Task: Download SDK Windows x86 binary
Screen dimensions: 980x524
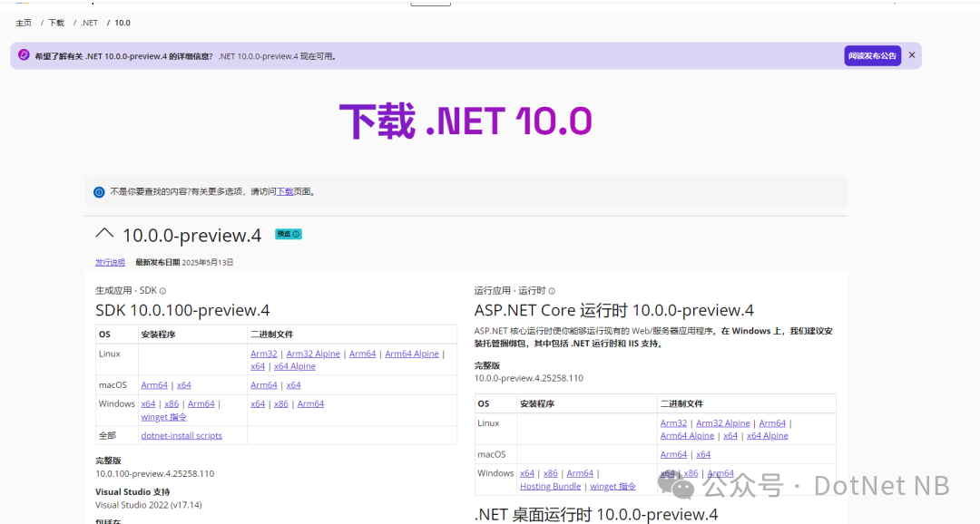Action: point(281,404)
